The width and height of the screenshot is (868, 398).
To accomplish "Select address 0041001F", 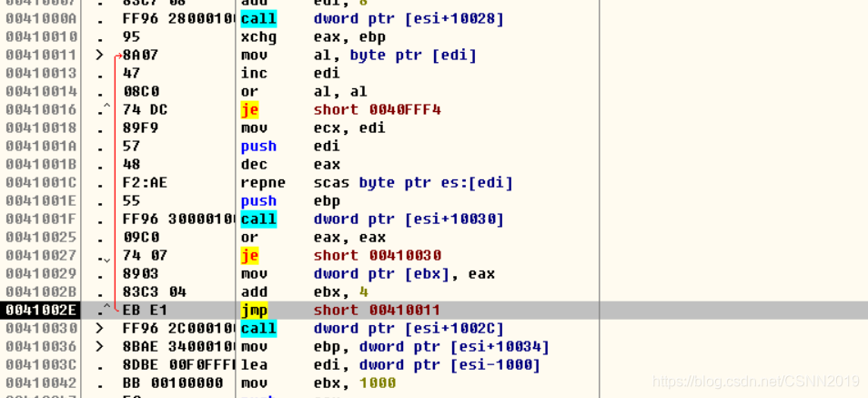I will point(41,219).
